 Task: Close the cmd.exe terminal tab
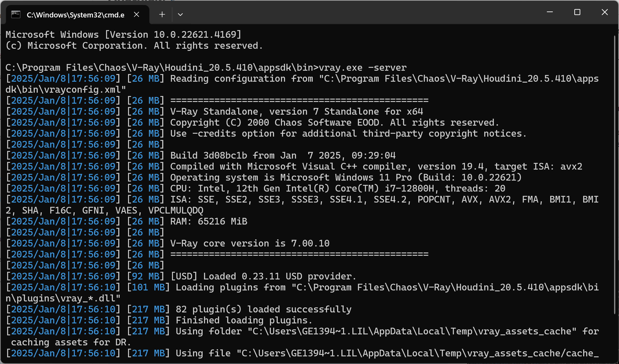136,15
